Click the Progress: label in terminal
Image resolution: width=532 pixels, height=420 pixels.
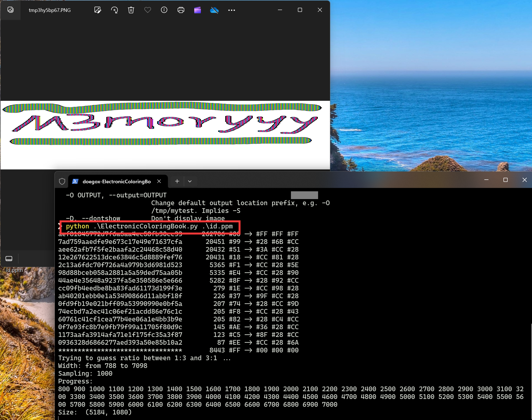click(75, 381)
